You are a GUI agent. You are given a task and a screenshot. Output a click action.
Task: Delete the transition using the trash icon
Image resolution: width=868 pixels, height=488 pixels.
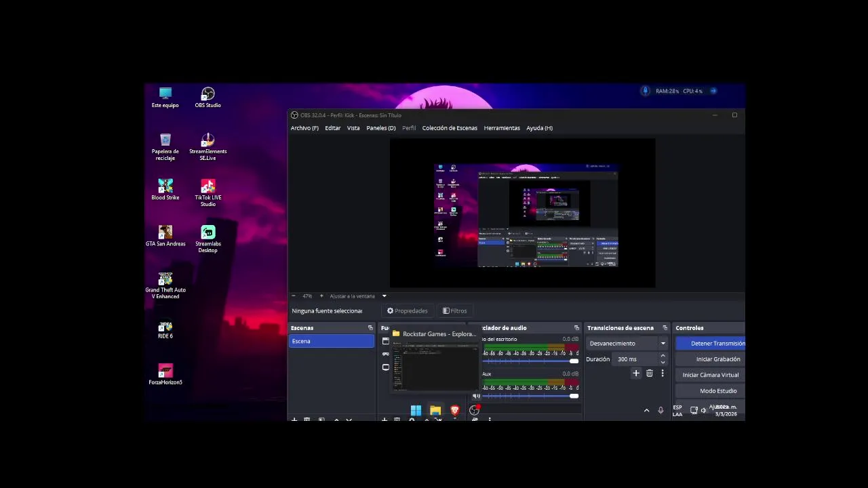[649, 373]
